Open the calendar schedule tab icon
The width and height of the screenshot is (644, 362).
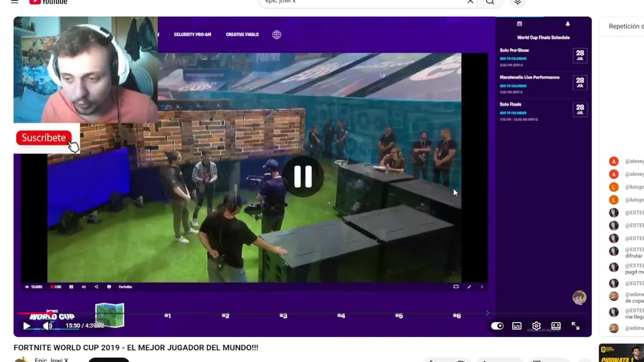[519, 24]
